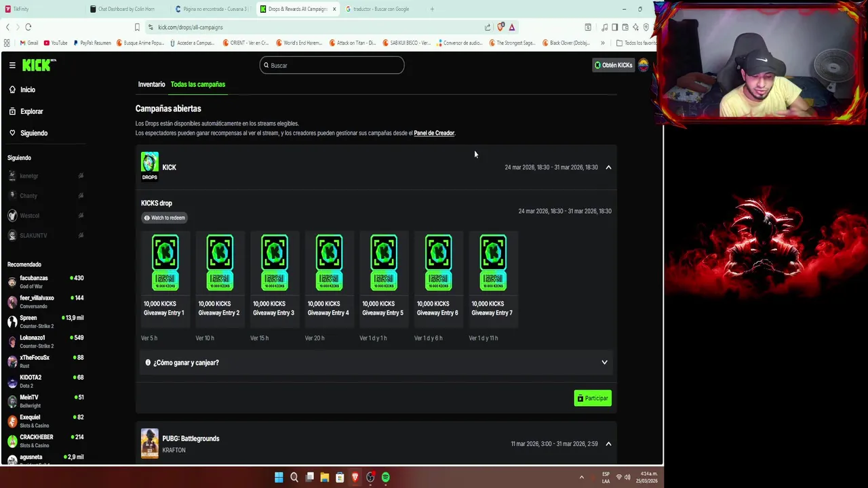This screenshot has width=868, height=488.
Task: Select Todas las campañas tab
Action: [198, 84]
